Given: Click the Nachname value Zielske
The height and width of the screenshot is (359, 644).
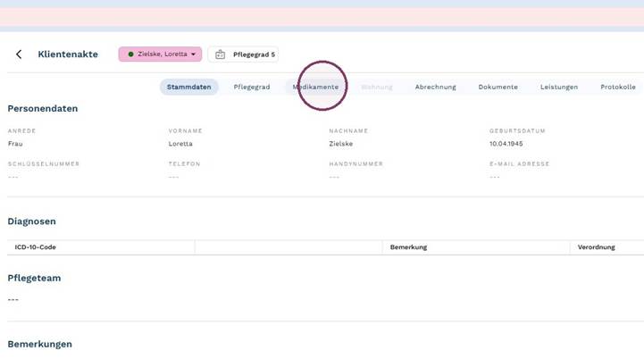Looking at the screenshot, I should click(341, 144).
